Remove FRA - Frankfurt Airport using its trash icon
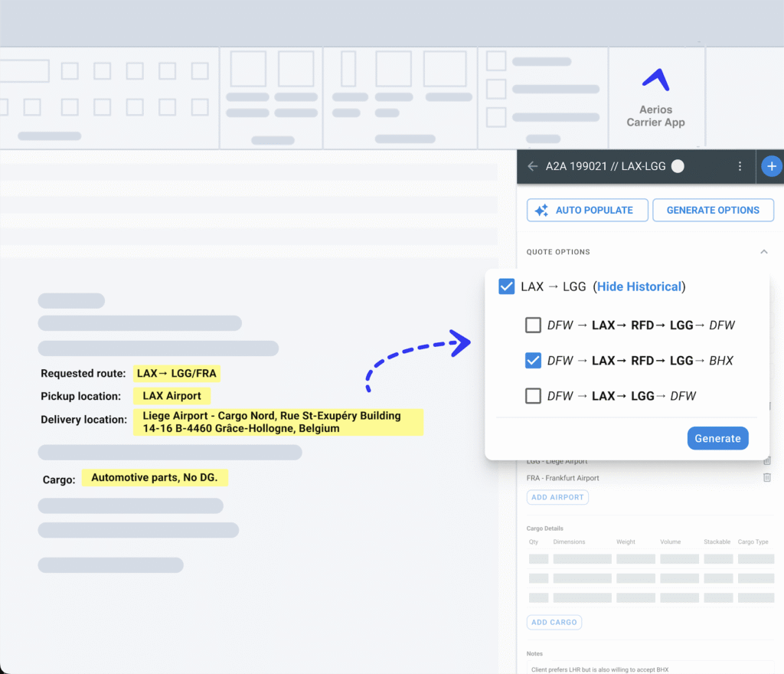 point(768,477)
